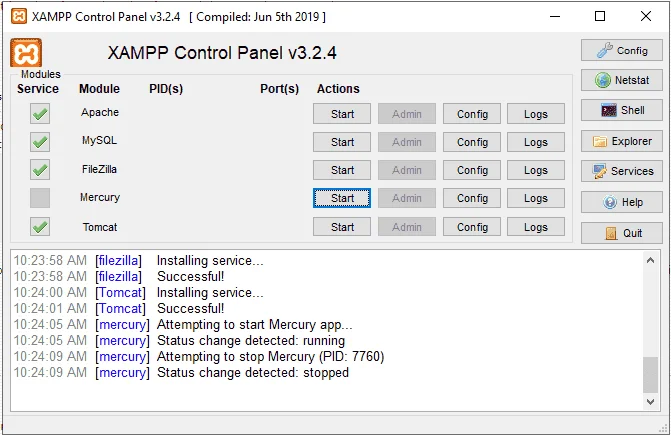This screenshot has width=671, height=435.
Task: Click the Port(s) column header
Action: [279, 89]
